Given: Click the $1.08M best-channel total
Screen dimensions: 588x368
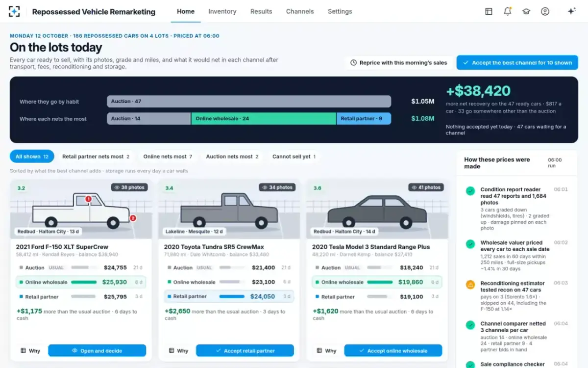Looking at the screenshot, I should coord(423,118).
